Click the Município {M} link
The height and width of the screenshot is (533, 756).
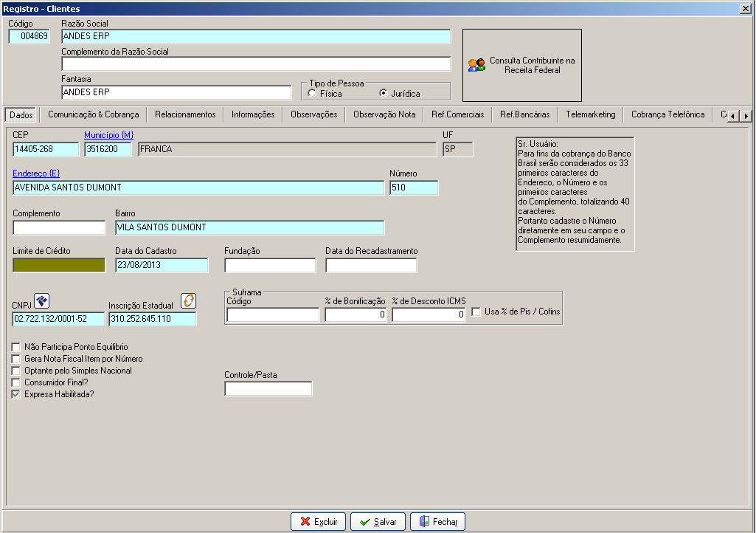[108, 135]
